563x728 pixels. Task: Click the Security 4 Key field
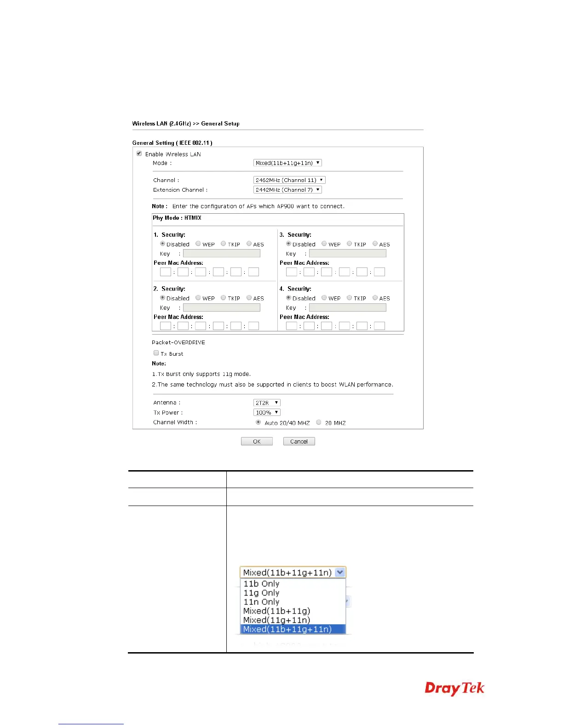pos(348,307)
